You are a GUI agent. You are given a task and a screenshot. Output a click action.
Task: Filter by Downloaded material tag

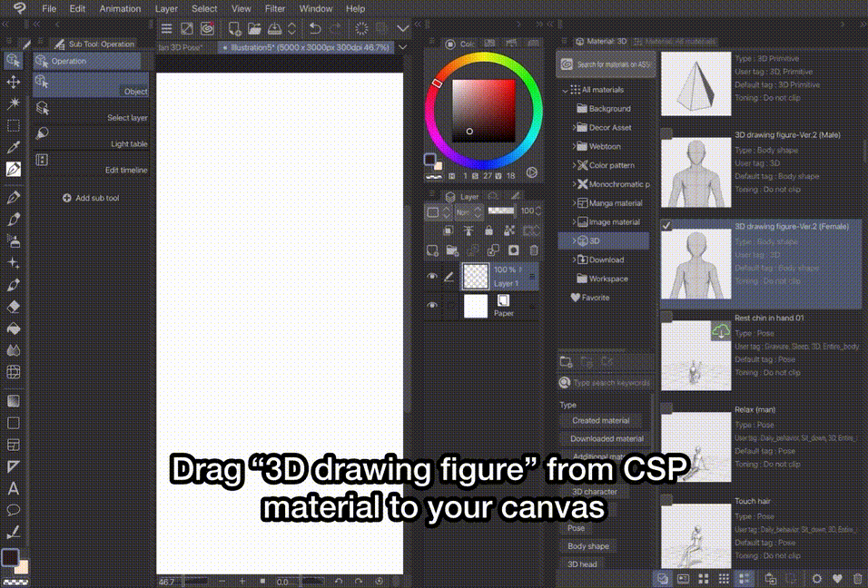607,439
